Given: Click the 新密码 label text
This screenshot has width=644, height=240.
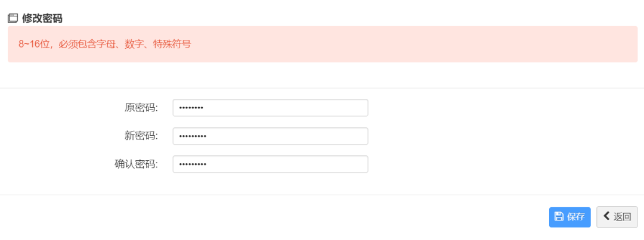Looking at the screenshot, I should tap(141, 136).
